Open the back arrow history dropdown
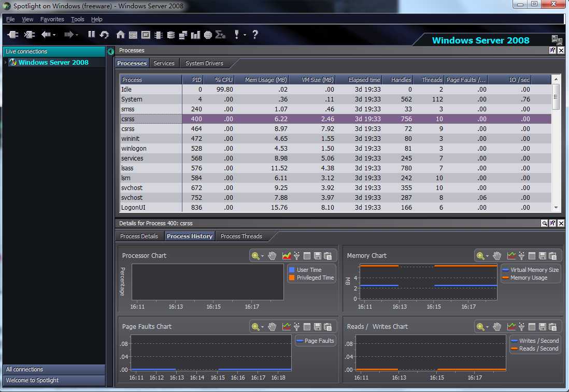 pyautogui.click(x=54, y=35)
